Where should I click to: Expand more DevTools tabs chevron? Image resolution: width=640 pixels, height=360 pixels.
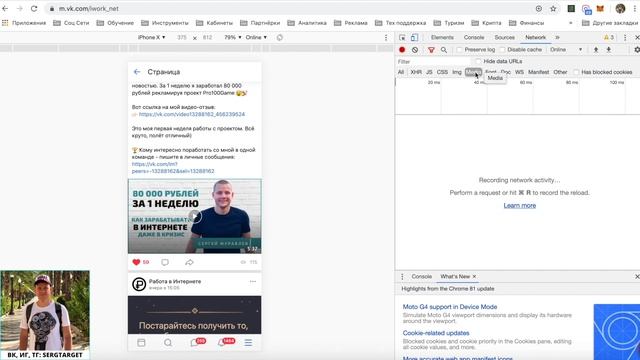tap(557, 38)
